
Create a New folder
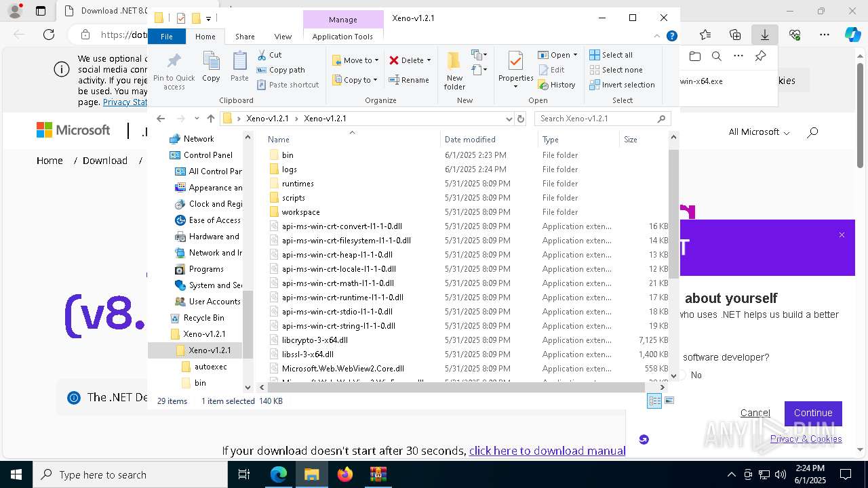pyautogui.click(x=454, y=70)
